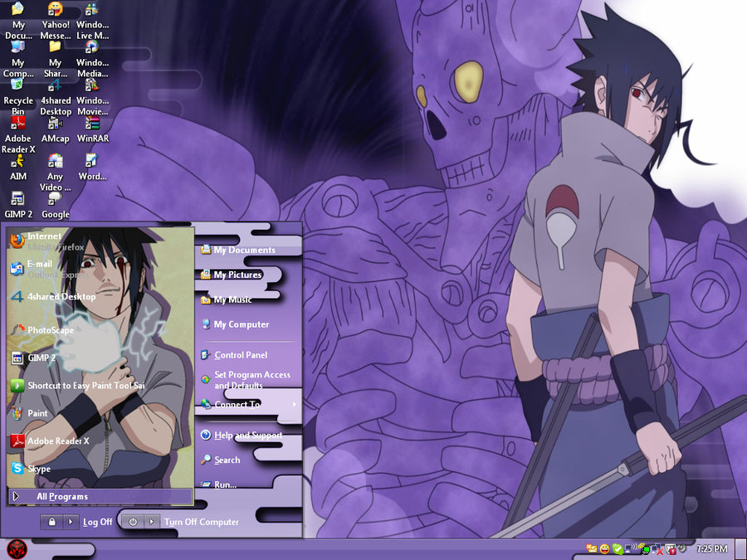Click the disconnected network red X tray icon
Screen dimensions: 747x560
[657, 549]
